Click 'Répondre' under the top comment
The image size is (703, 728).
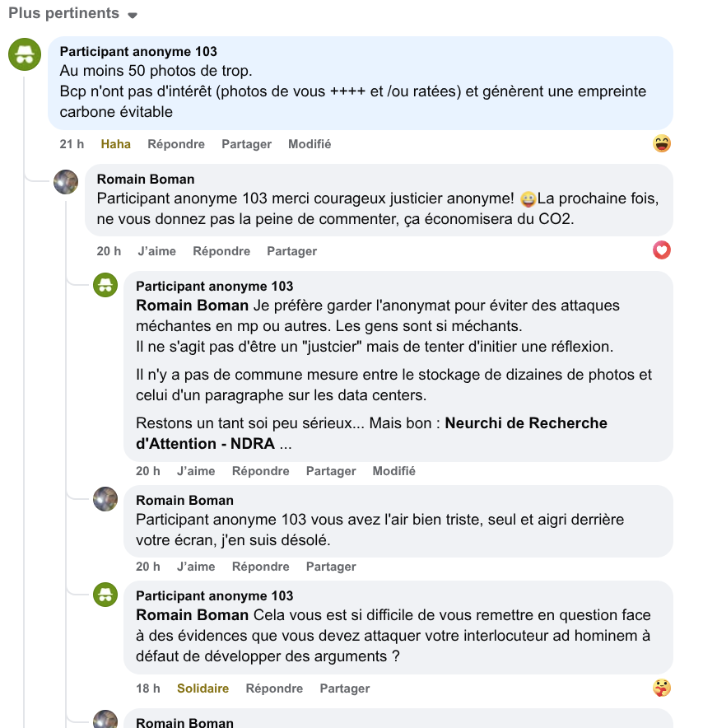[176, 144]
